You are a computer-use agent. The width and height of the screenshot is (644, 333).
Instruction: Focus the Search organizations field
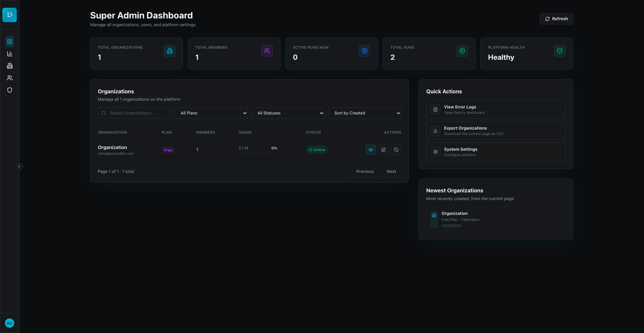[x=134, y=113]
